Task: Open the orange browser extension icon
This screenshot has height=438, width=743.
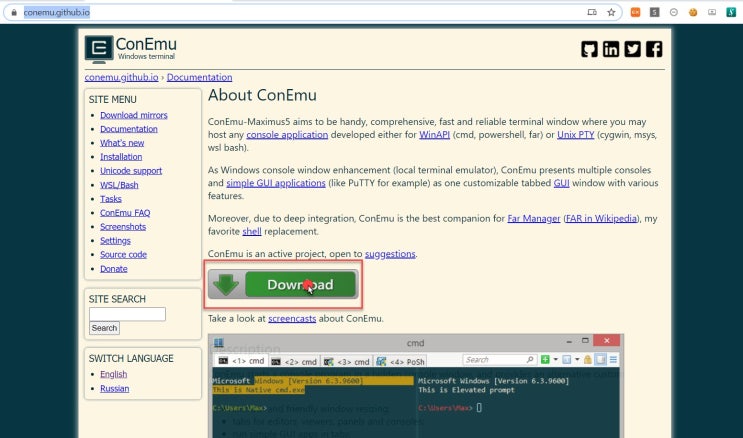Action: (x=635, y=12)
